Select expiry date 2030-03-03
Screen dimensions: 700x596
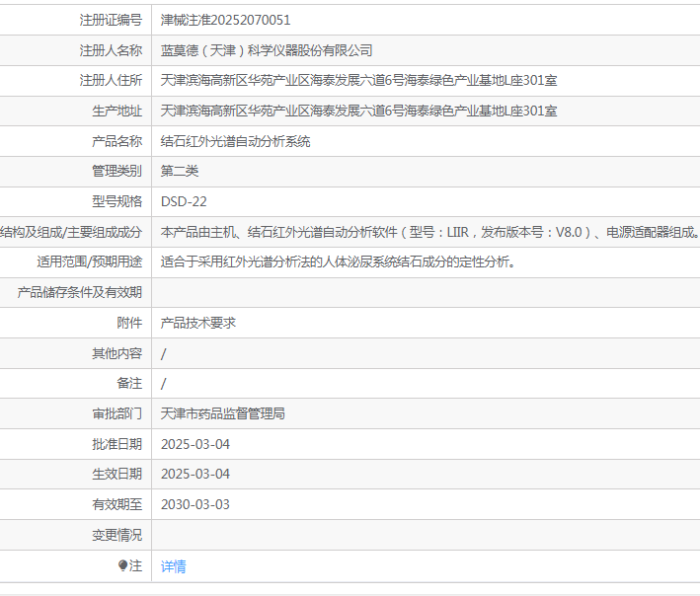[x=195, y=504]
